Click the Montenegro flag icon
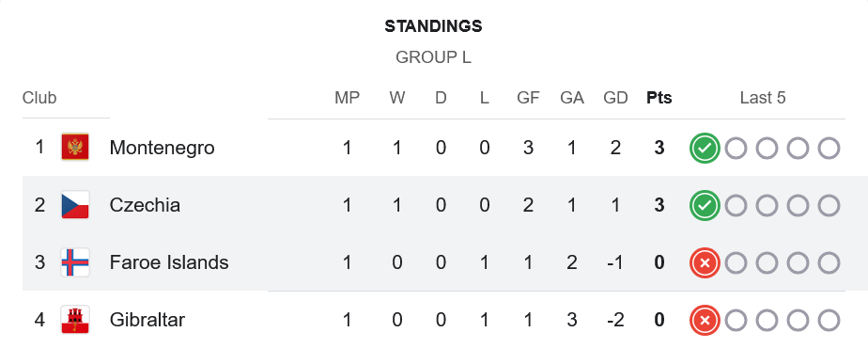Image resolution: width=868 pixels, height=364 pixels. (x=75, y=148)
